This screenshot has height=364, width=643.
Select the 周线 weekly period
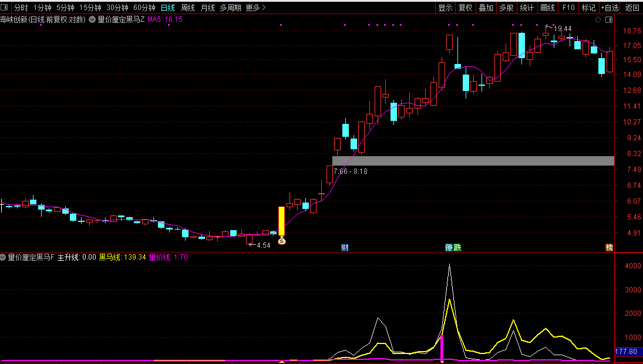pos(188,8)
